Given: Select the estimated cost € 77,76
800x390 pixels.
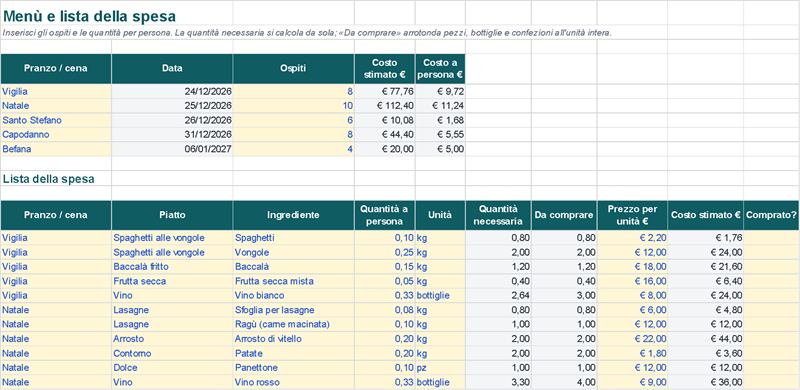Looking at the screenshot, I should click(x=385, y=92).
